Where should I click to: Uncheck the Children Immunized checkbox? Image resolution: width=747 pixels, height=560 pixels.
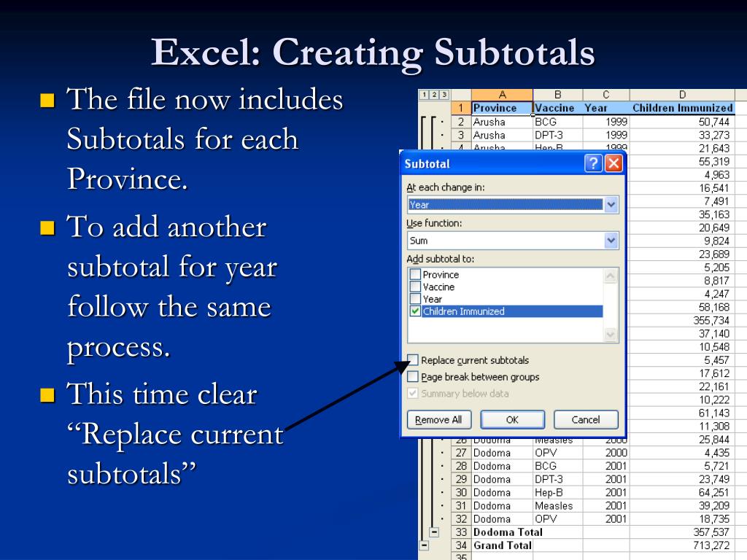(415, 311)
